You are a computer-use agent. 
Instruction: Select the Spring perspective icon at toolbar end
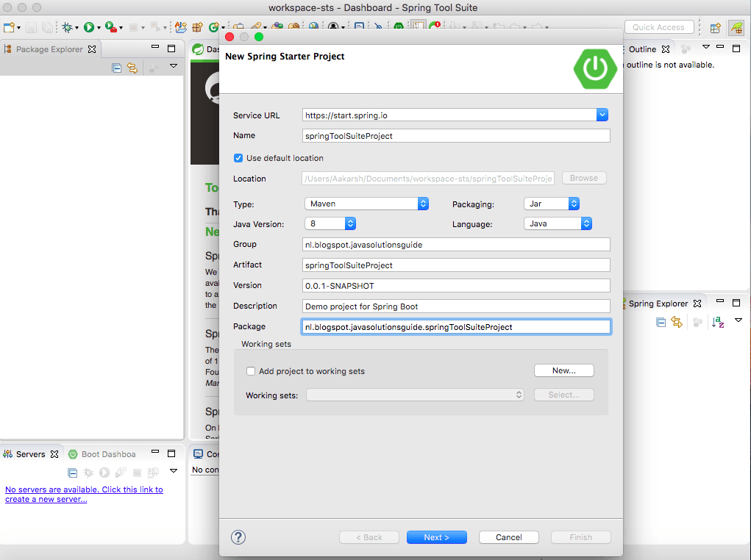(x=736, y=28)
